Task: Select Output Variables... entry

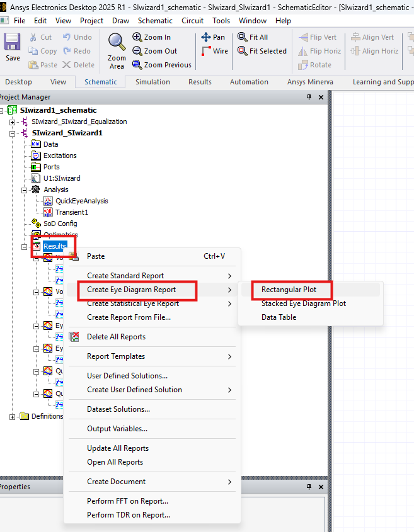Action: 152,429
